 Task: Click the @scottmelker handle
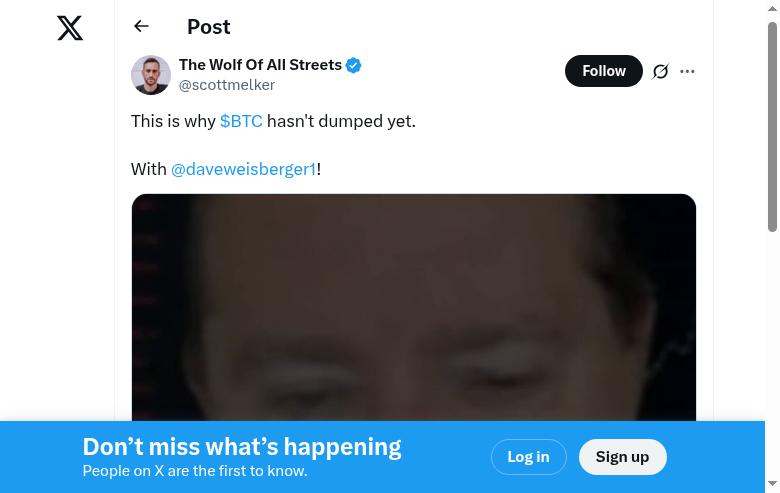click(x=226, y=85)
